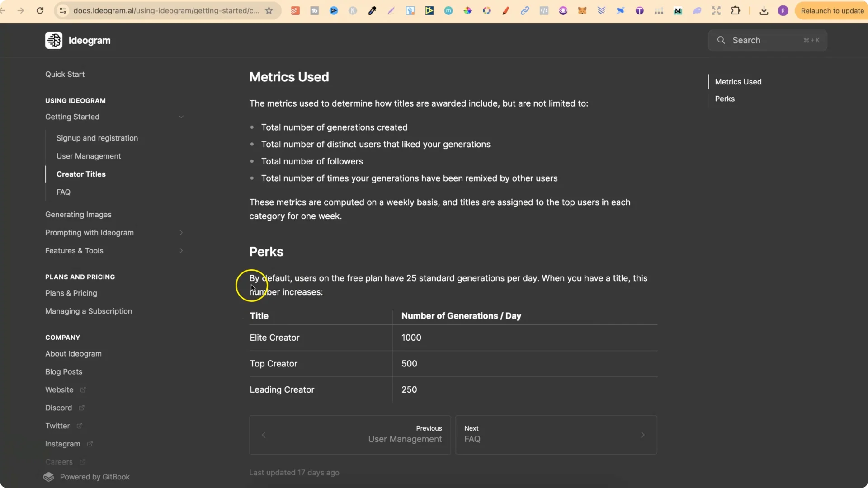
Task: Click the MetaMask fox extension icon
Action: (582, 10)
